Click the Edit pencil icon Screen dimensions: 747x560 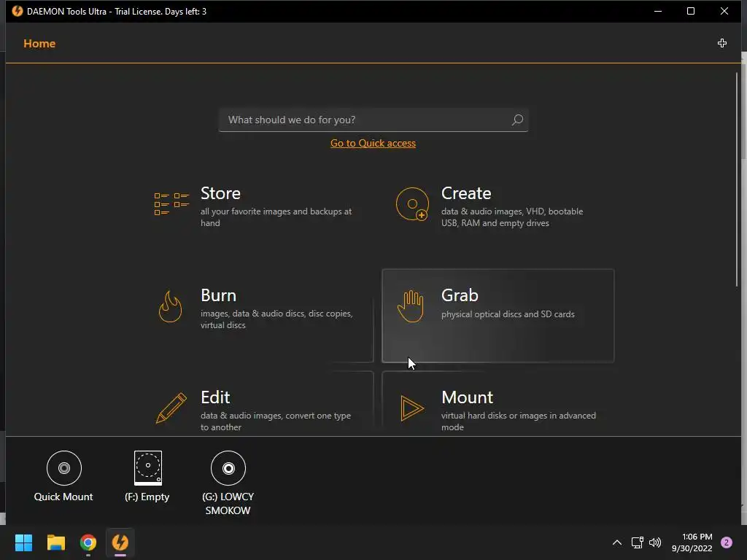[171, 408]
